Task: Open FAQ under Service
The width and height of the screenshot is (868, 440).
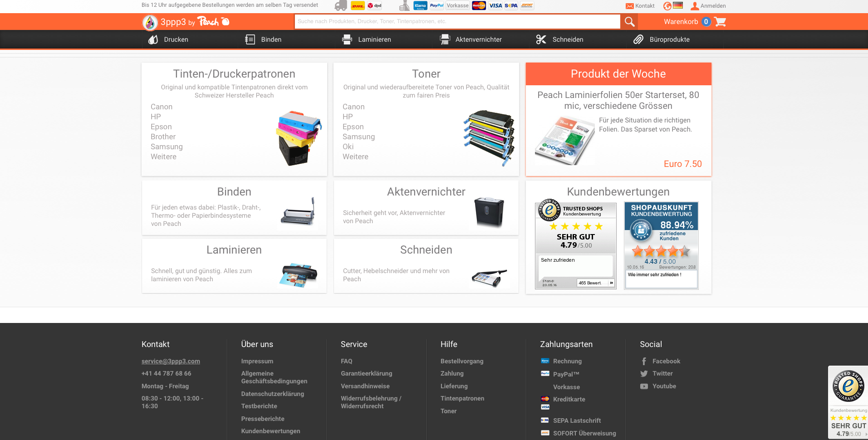Action: [x=347, y=362]
